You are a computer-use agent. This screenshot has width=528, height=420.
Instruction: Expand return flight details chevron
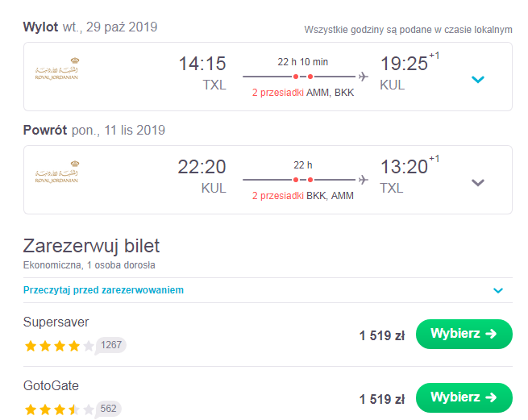pyautogui.click(x=477, y=182)
